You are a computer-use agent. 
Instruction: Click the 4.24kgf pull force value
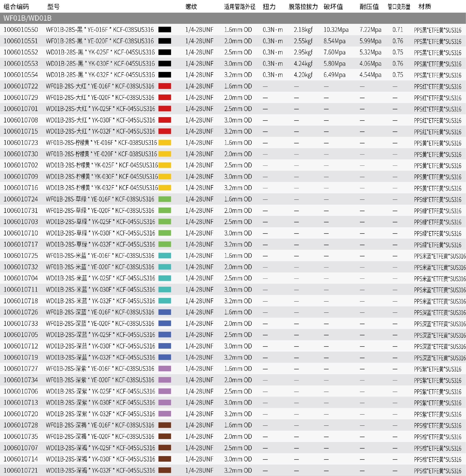coord(303,63)
